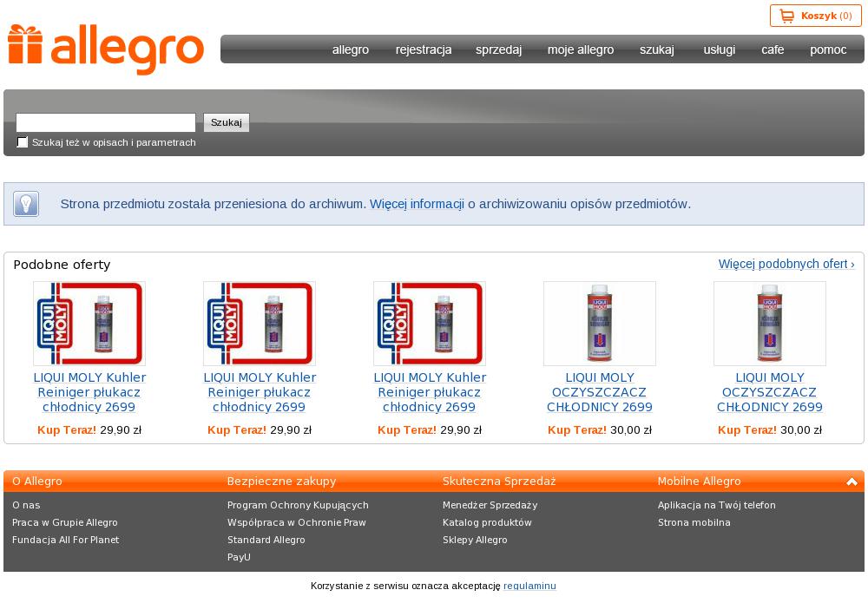Open last LIQUI MOLY OCZYSZCZACZ bottle image

coord(769,324)
